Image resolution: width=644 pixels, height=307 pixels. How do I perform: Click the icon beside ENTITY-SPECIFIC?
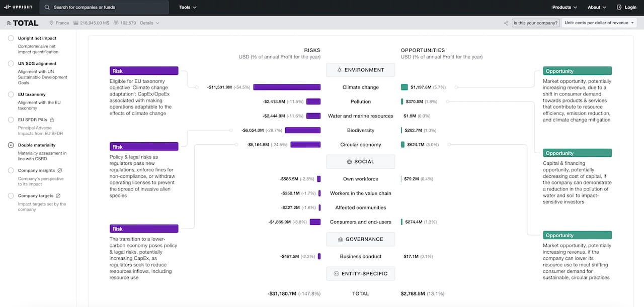[335, 273]
